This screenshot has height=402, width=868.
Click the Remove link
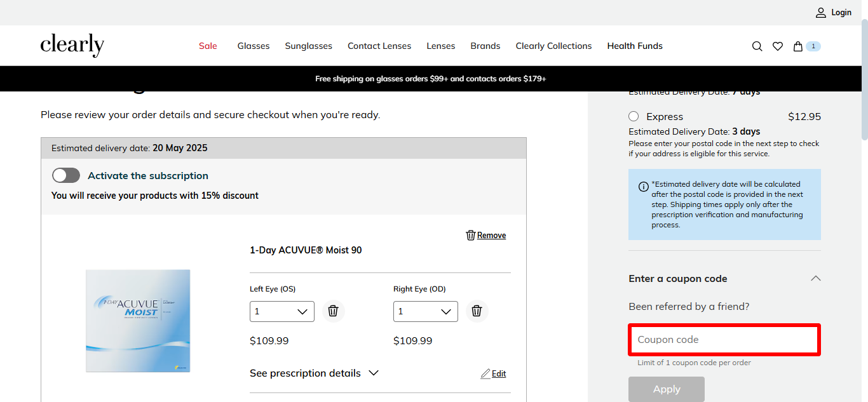pos(492,235)
